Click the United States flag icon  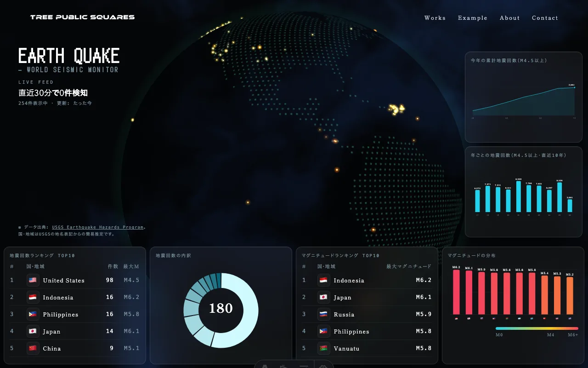click(x=33, y=280)
